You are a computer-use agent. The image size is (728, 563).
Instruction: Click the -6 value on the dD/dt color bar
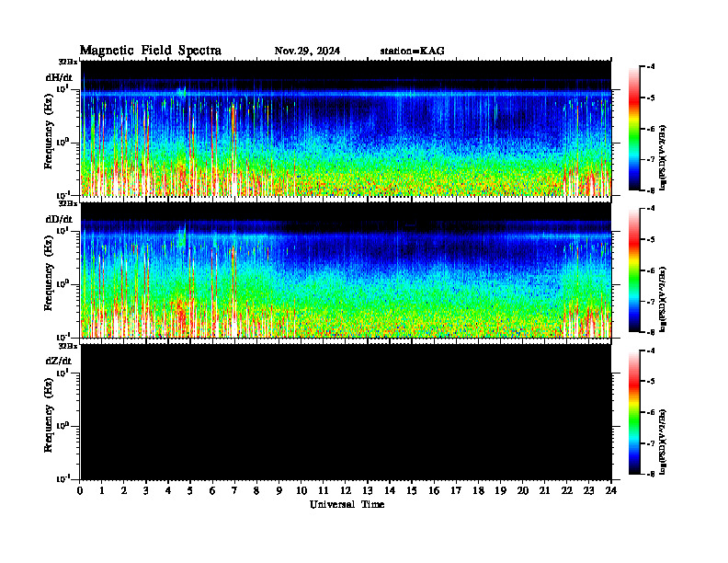pos(651,270)
